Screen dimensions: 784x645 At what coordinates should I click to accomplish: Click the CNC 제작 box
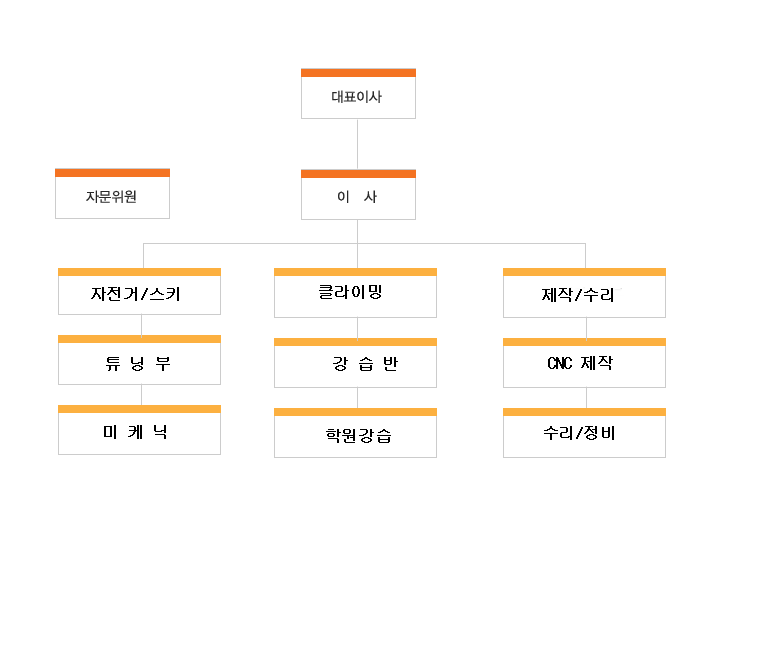click(584, 363)
